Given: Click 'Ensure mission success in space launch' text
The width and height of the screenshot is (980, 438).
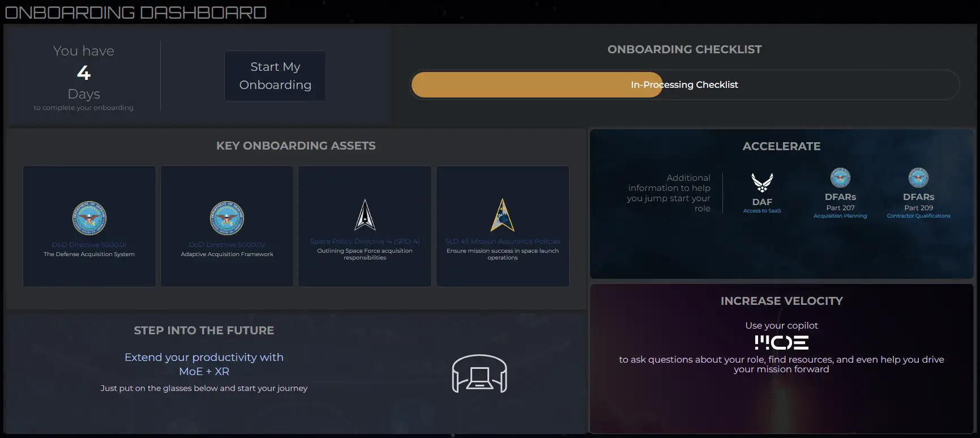Looking at the screenshot, I should tap(503, 251).
